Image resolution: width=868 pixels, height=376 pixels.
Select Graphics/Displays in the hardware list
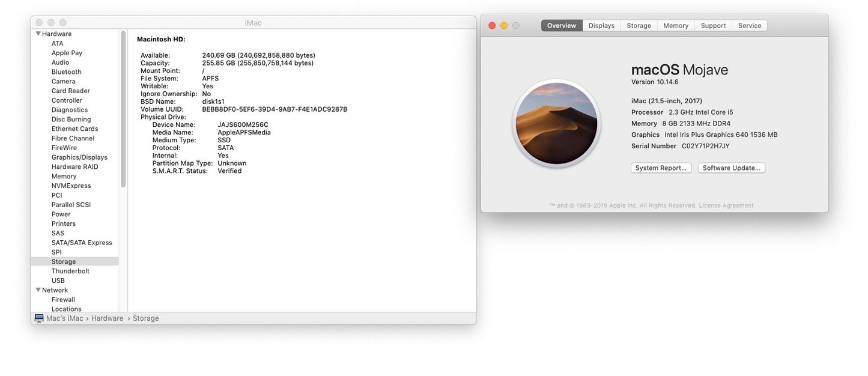(79, 157)
